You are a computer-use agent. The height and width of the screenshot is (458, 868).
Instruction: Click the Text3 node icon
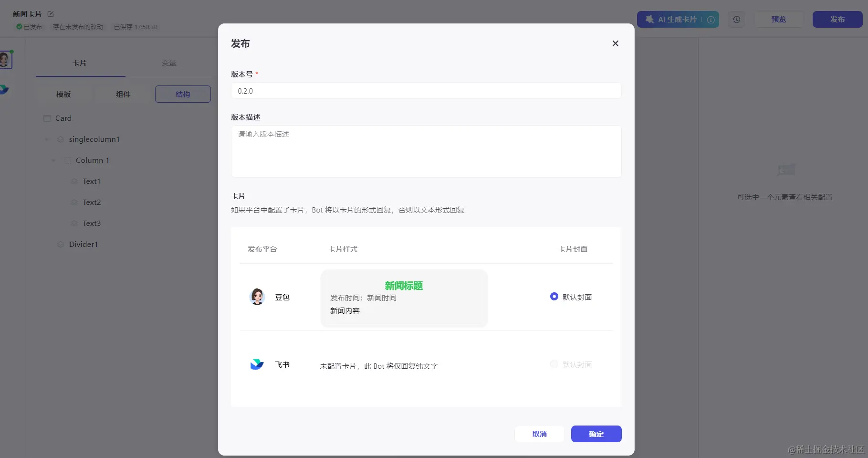(x=74, y=224)
